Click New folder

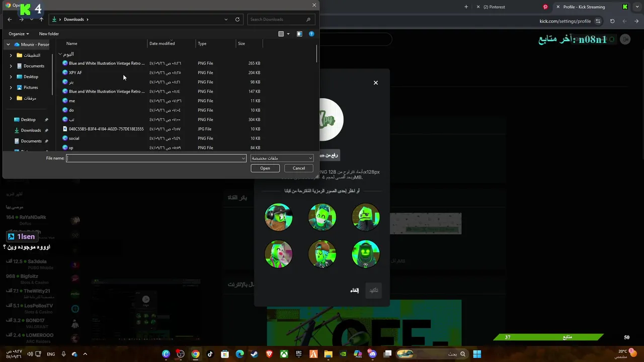pyautogui.click(x=49, y=34)
